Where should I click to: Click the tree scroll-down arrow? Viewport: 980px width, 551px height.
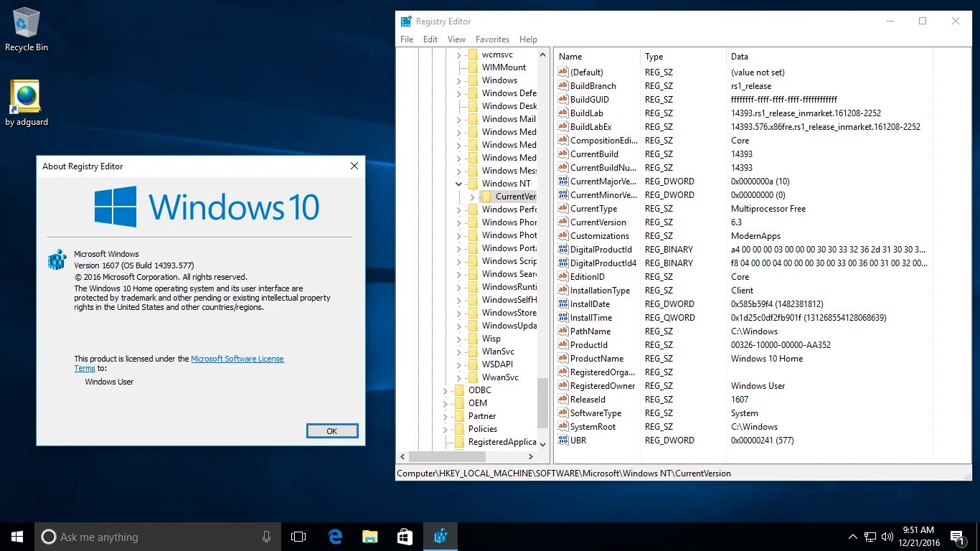click(542, 444)
